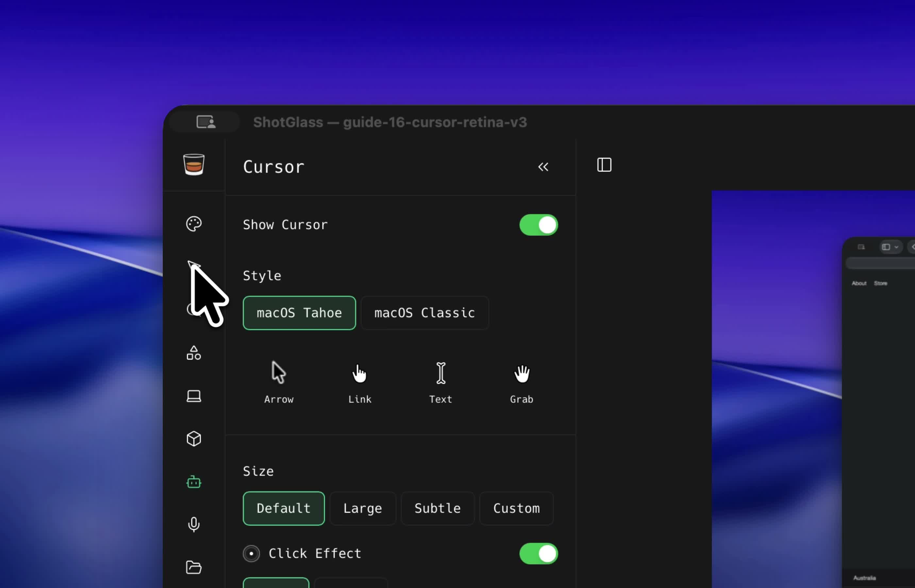The height and width of the screenshot is (588, 915).
Task: Click the address bar in preview window
Action: pos(881,263)
